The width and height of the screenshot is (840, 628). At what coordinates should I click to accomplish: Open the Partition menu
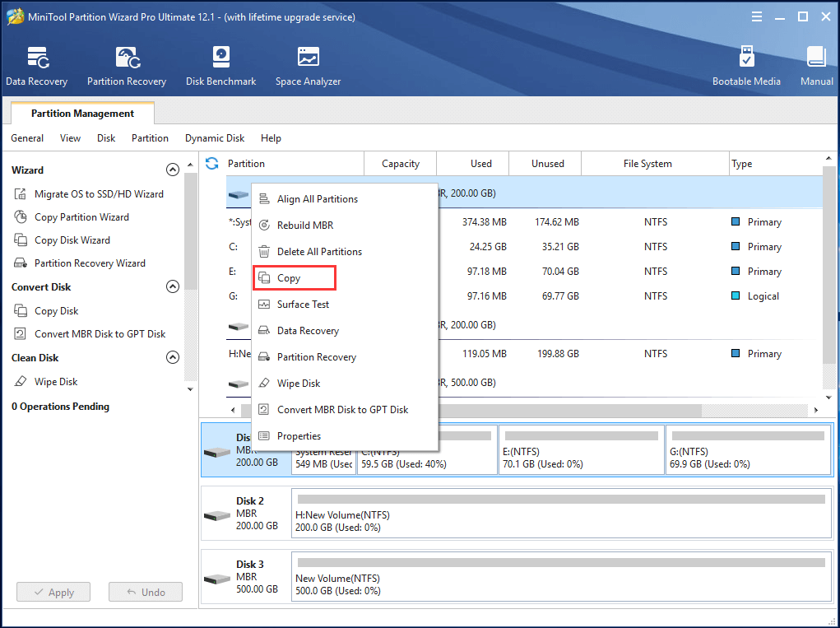coord(150,138)
